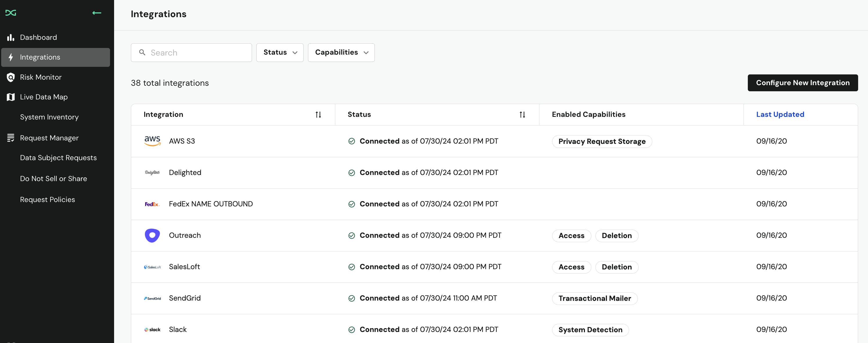Collapse sidebar with green arrow
The image size is (868, 343).
coord(97,13)
